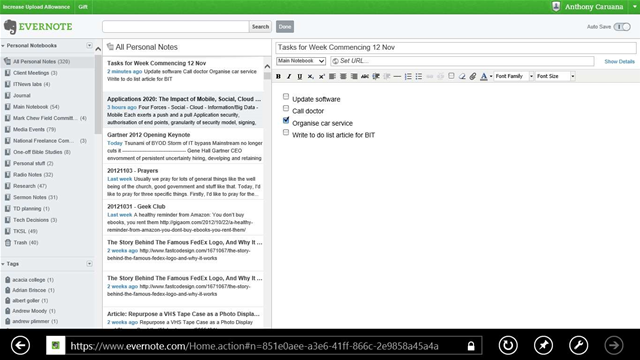Apply italic formatting to the note
The width and height of the screenshot is (640, 360).
[x=289, y=76]
